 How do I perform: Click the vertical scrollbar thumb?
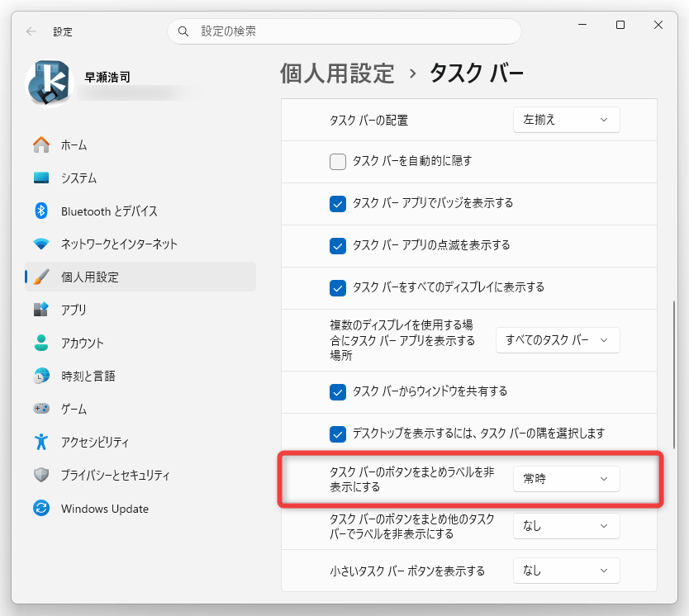click(673, 375)
